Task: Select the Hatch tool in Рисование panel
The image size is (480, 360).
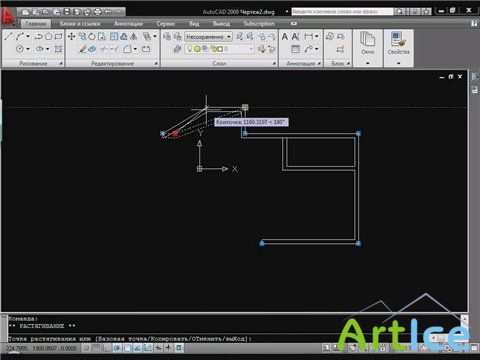Action: point(58,49)
